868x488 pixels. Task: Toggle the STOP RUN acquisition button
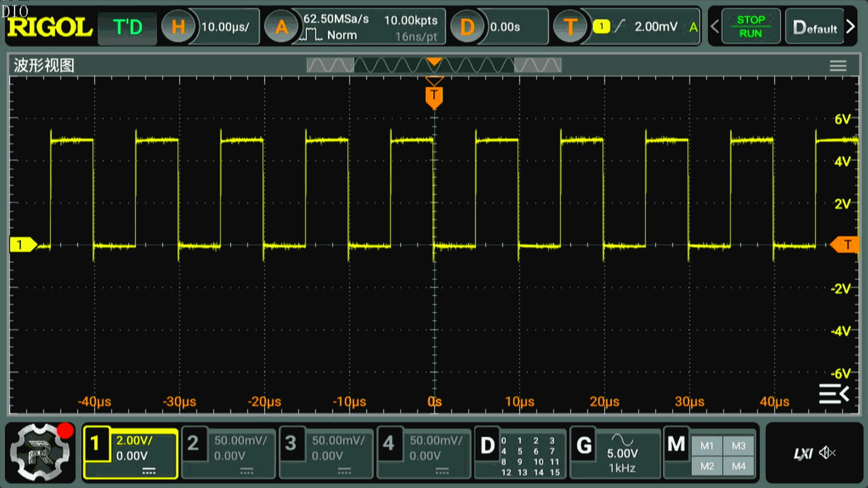coord(750,27)
